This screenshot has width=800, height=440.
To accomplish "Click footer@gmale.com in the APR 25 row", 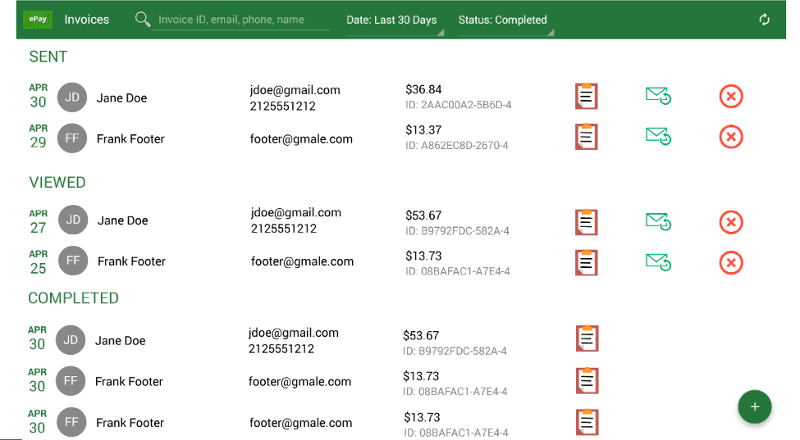I will pyautogui.click(x=302, y=261).
